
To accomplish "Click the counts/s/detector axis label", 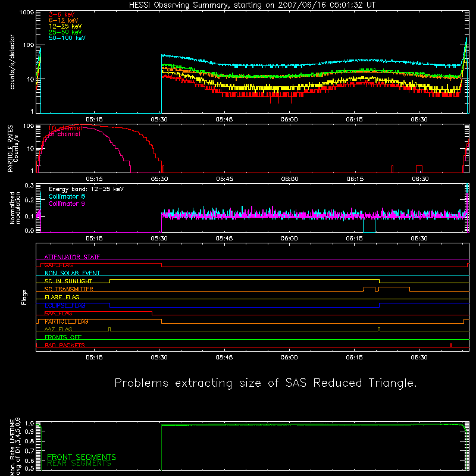I will click(x=12, y=62).
